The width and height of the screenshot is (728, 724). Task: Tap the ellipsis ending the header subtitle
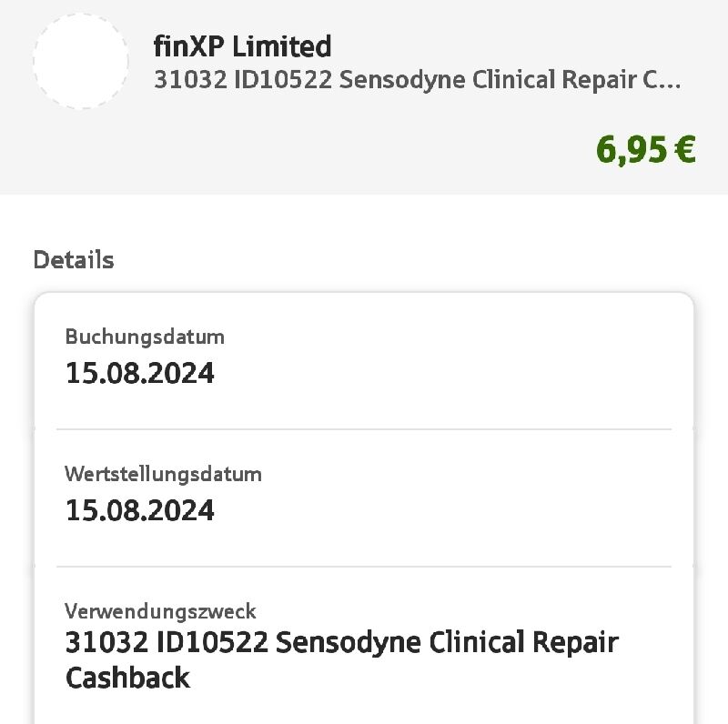coord(669,85)
